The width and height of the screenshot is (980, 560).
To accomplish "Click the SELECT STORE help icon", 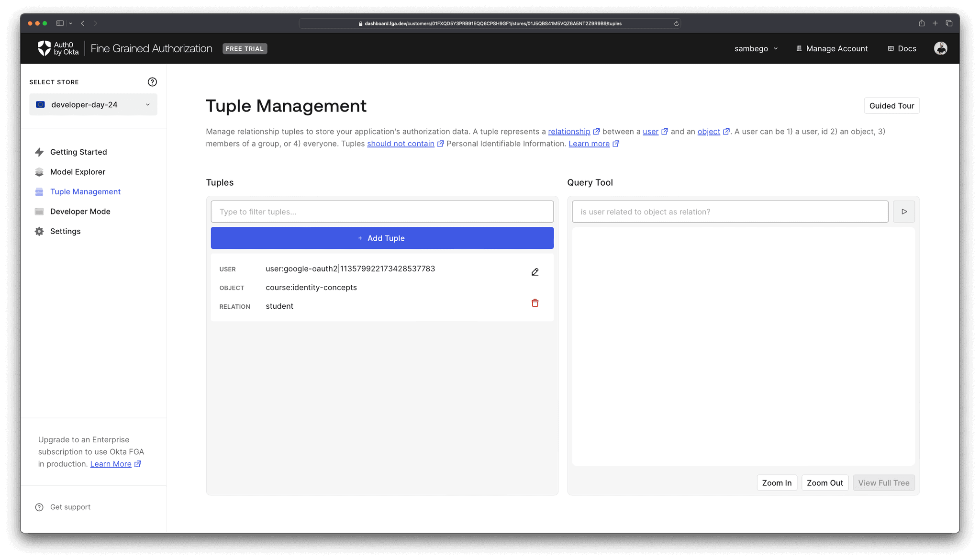I will point(152,82).
